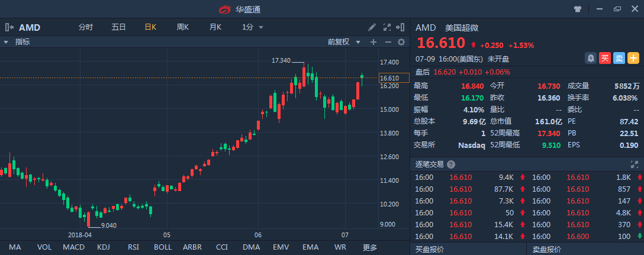Click the large 16.610 price
Image resolution: width=644 pixels, height=255 pixels.
[441, 43]
